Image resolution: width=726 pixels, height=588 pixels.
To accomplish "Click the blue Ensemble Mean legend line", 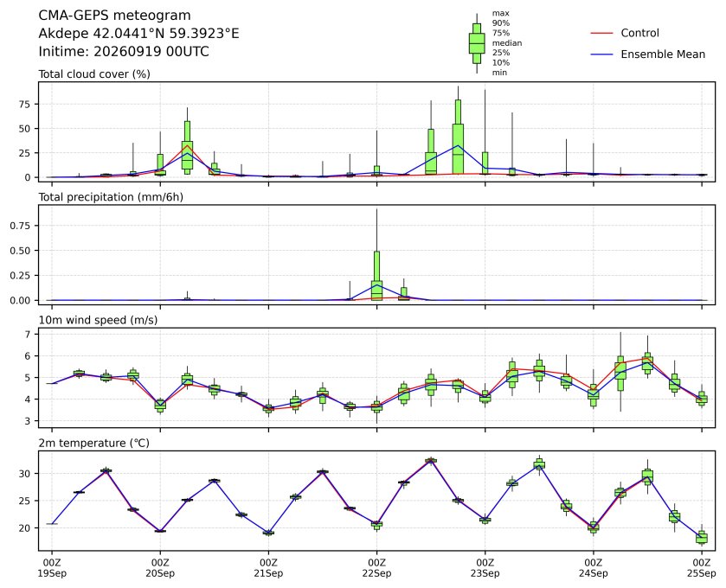I will coord(602,54).
